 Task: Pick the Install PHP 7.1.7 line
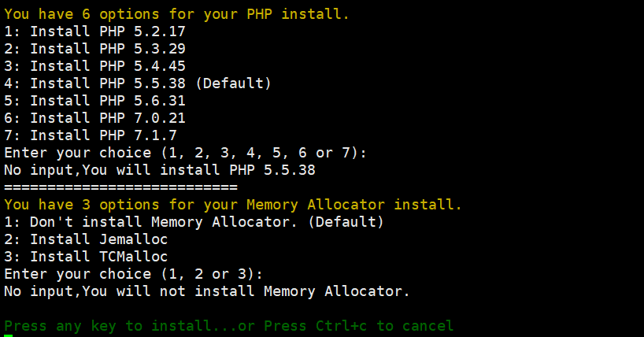pyautogui.click(x=91, y=135)
